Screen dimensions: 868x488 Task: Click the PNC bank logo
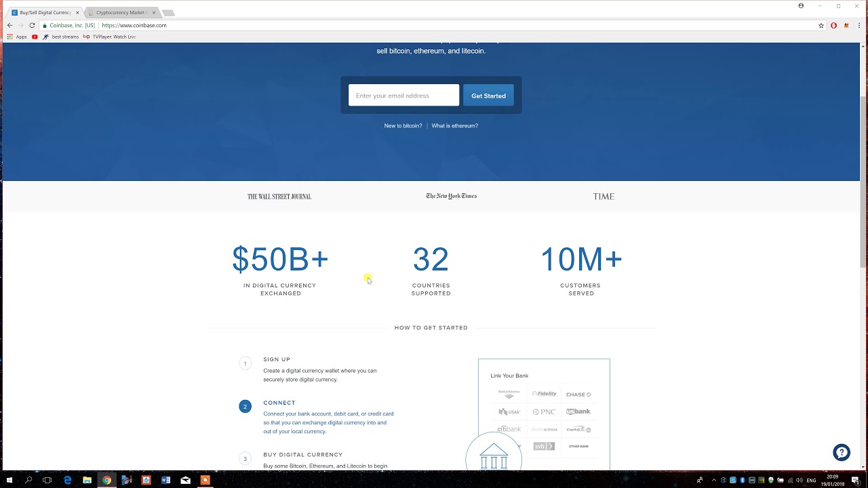coord(544,411)
